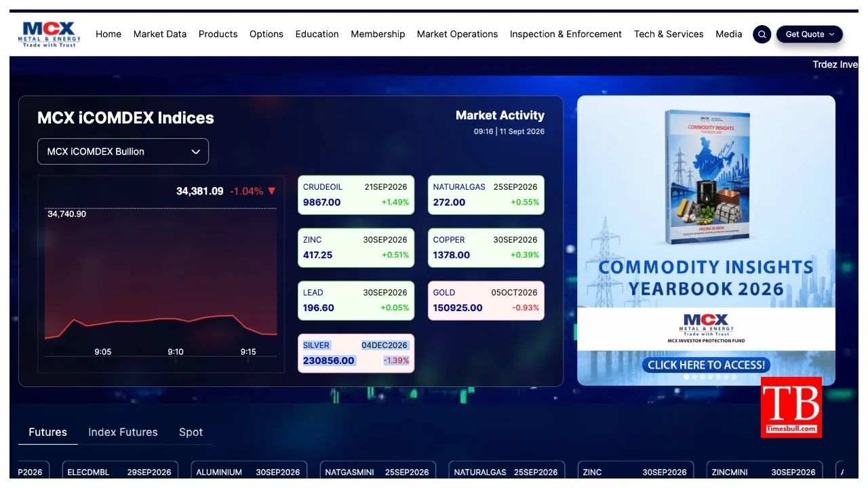Open the Market Data menu
This screenshot has width=868, height=488.
[x=160, y=34]
